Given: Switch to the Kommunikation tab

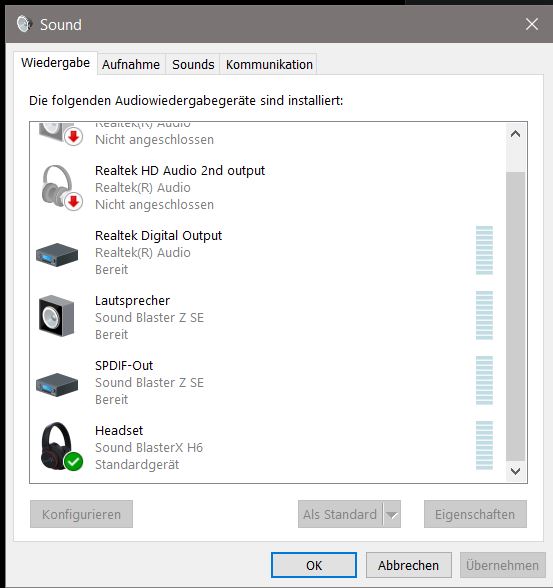Looking at the screenshot, I should click(269, 64).
